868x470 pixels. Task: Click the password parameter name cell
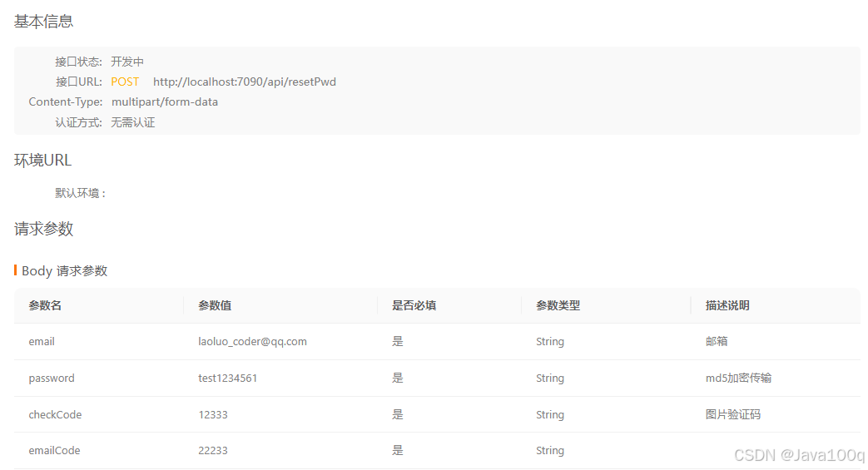tap(52, 378)
